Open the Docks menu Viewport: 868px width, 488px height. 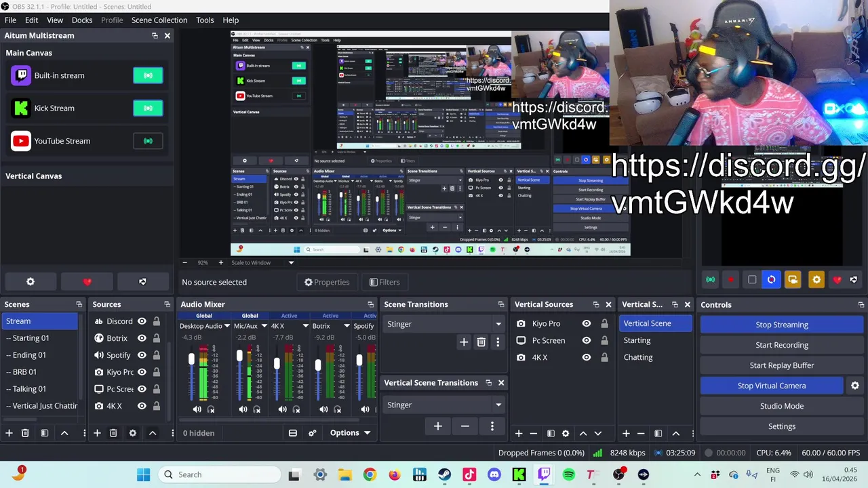point(82,20)
